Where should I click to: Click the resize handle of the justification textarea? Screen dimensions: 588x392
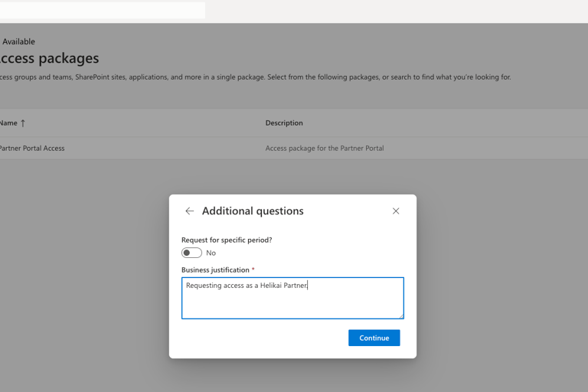pyautogui.click(x=400, y=315)
